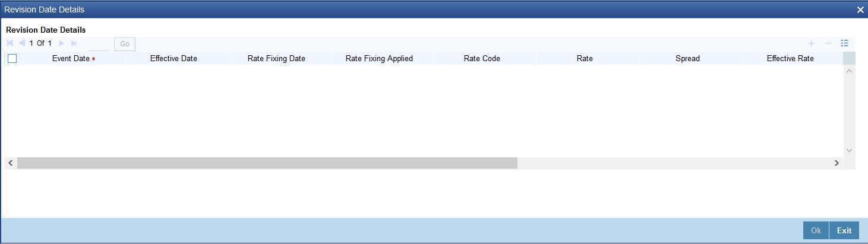Click the horizontal scrollbar right arrow
This screenshot has width=868, height=244.
pyautogui.click(x=837, y=163)
